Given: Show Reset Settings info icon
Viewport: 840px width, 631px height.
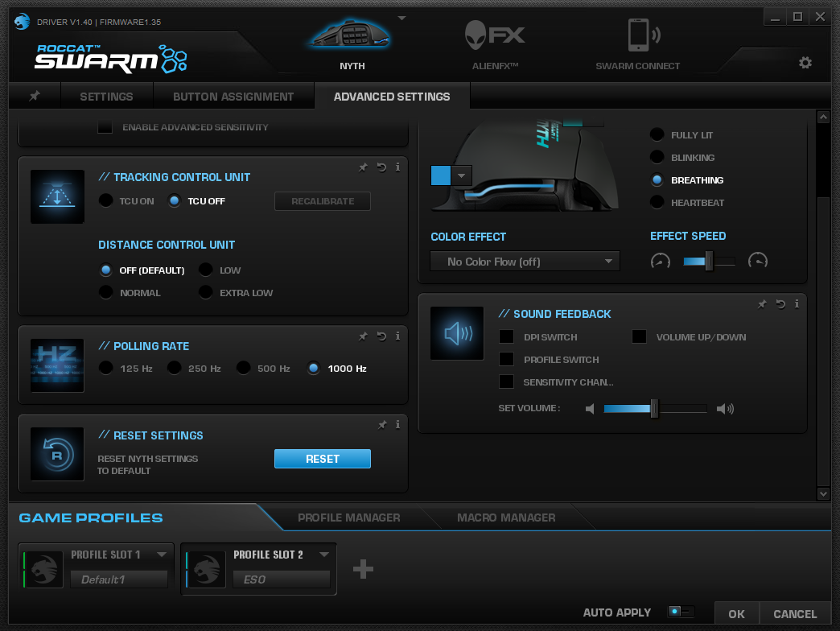Looking at the screenshot, I should point(397,425).
